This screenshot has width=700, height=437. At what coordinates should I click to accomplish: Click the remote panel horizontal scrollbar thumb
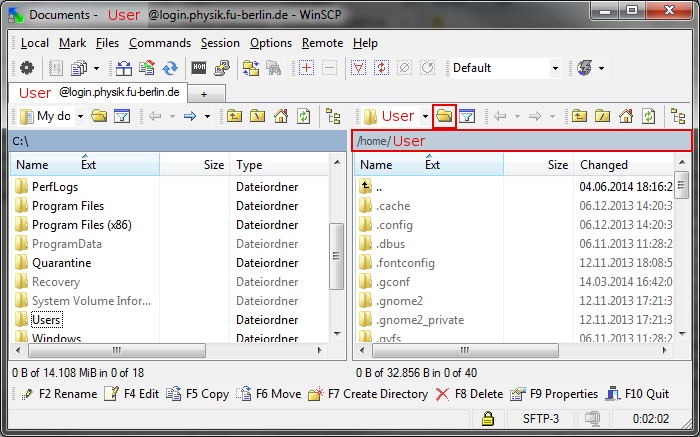tap(465, 350)
